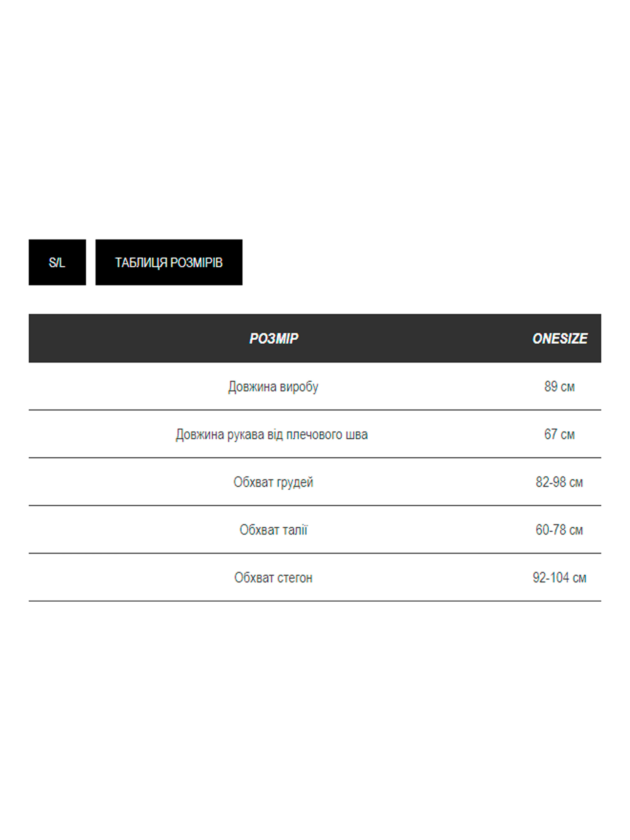Click divider line below Обхват грудей row

[315, 506]
